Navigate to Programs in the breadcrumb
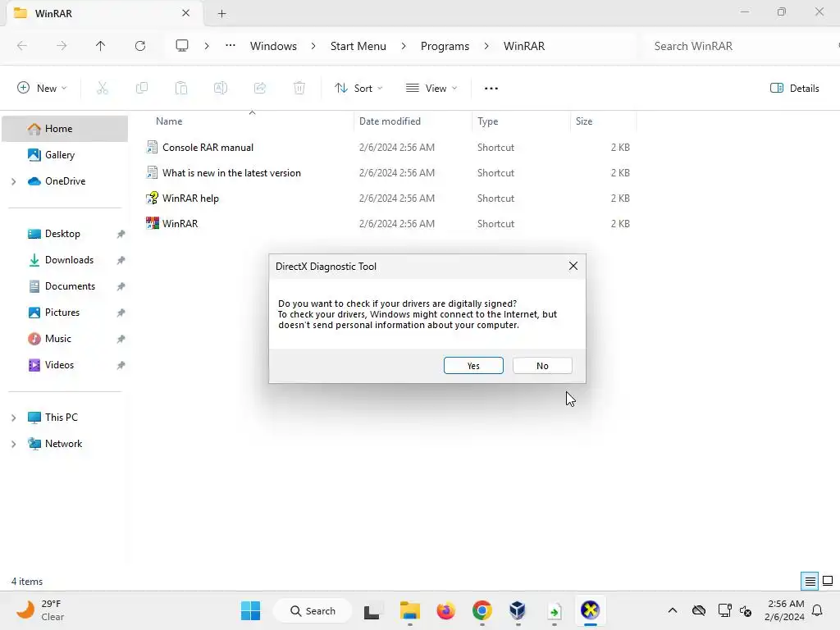 tap(445, 46)
